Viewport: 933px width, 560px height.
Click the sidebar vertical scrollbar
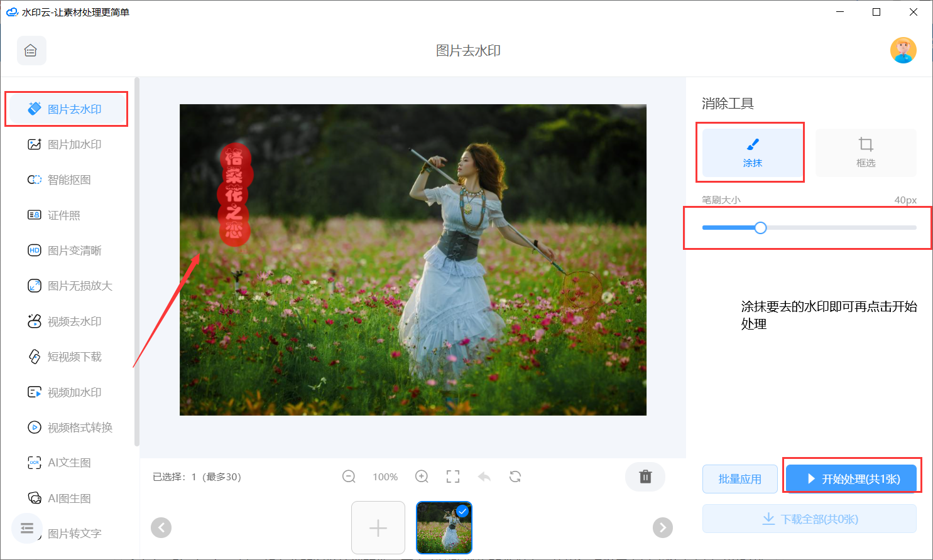(x=137, y=262)
